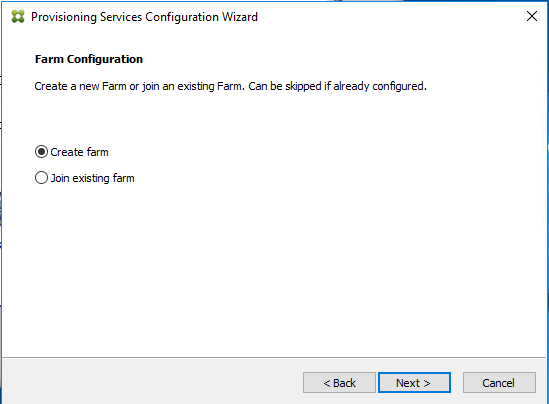Click the "< Back" navigation button

point(339,383)
